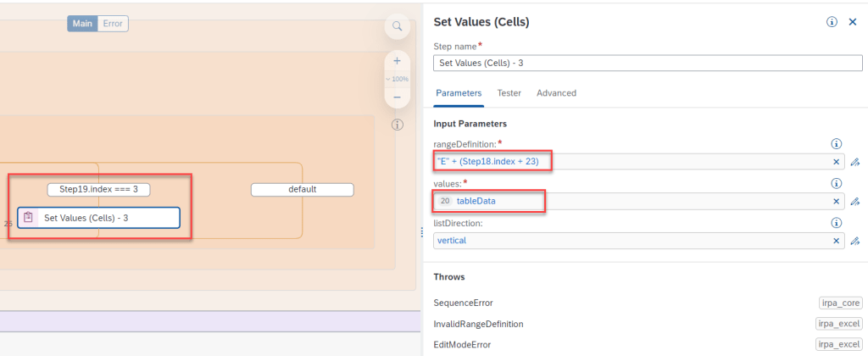Zoom in with the plus icon
The image size is (868, 356).
(x=397, y=61)
